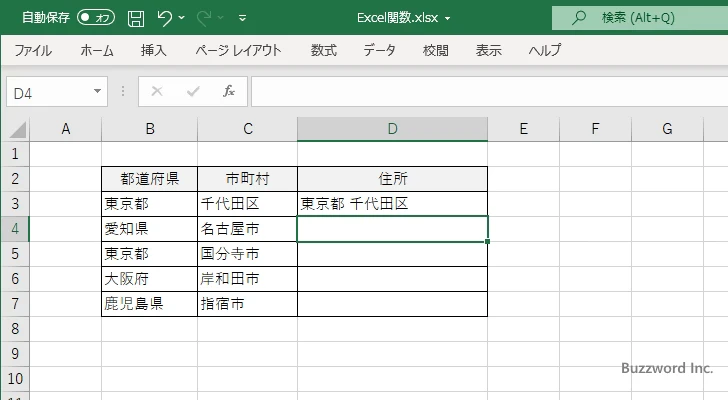
Task: Open the ファイル tab
Action: click(x=33, y=50)
